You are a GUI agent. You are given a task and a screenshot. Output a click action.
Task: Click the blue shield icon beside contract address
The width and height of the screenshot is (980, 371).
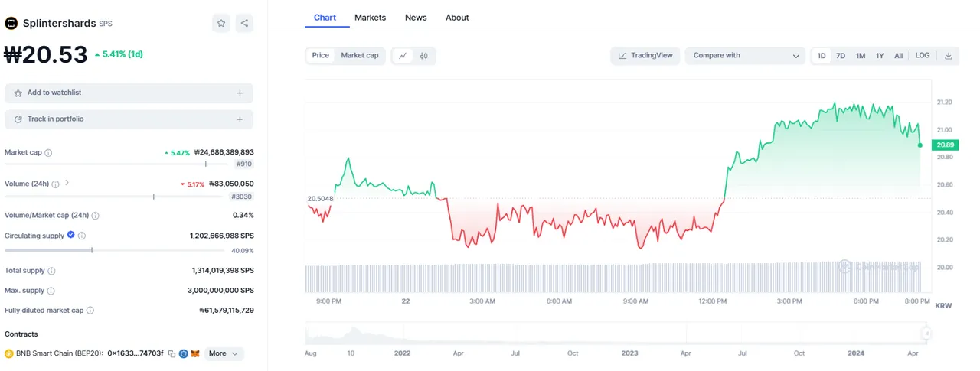184,353
